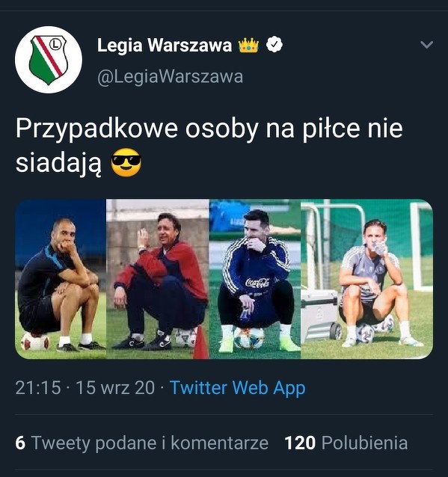Open the fourth photo, player drinking water
Viewport: 448px width, 477px height.
366,279
